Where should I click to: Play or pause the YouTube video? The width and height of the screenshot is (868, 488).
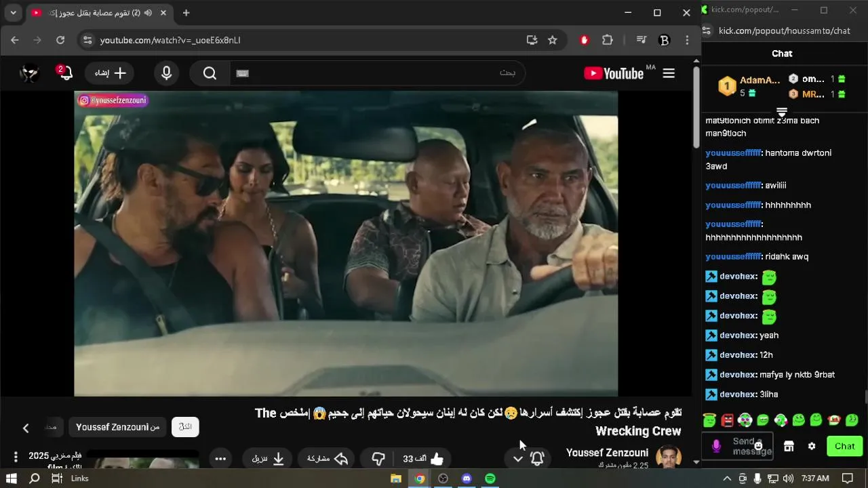tap(346, 243)
